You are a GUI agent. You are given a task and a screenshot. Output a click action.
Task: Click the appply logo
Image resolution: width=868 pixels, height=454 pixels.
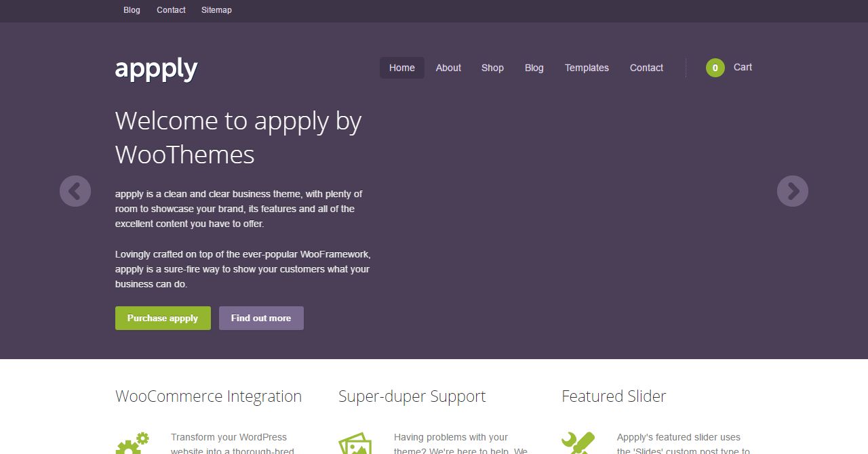(x=157, y=68)
